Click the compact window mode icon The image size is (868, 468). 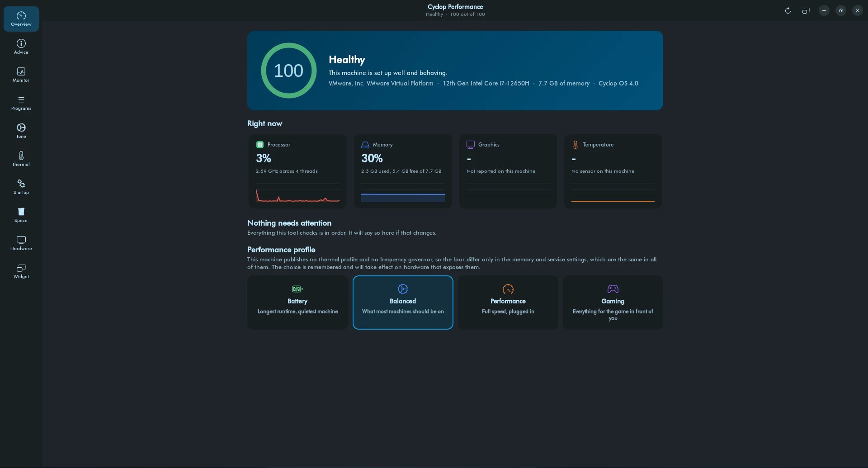point(806,10)
